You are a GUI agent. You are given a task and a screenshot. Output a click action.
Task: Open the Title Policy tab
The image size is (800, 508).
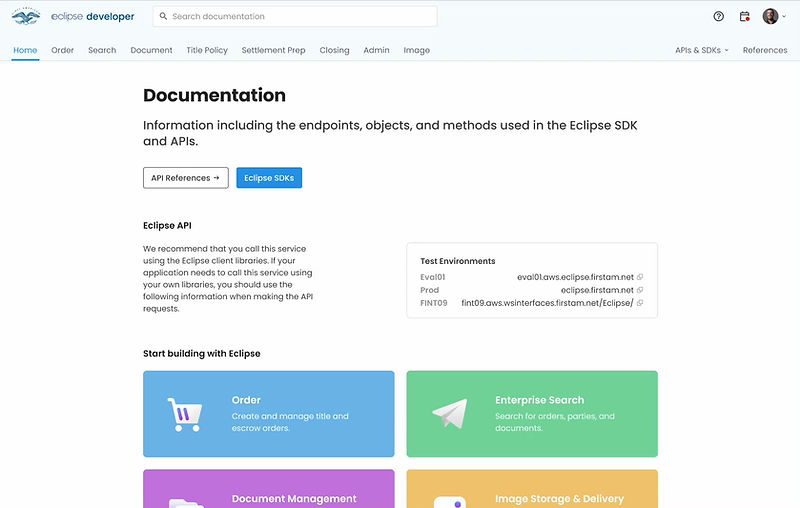[x=207, y=50]
